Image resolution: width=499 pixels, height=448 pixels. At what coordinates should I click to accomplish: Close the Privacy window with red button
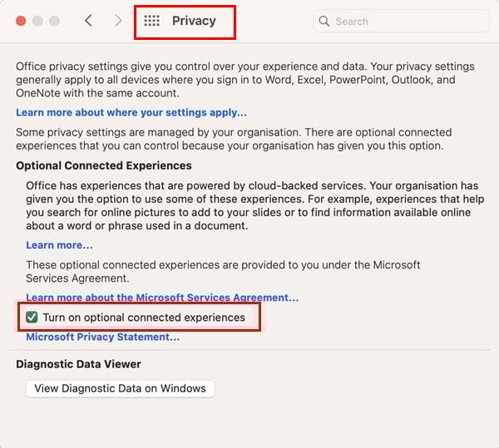[x=21, y=21]
